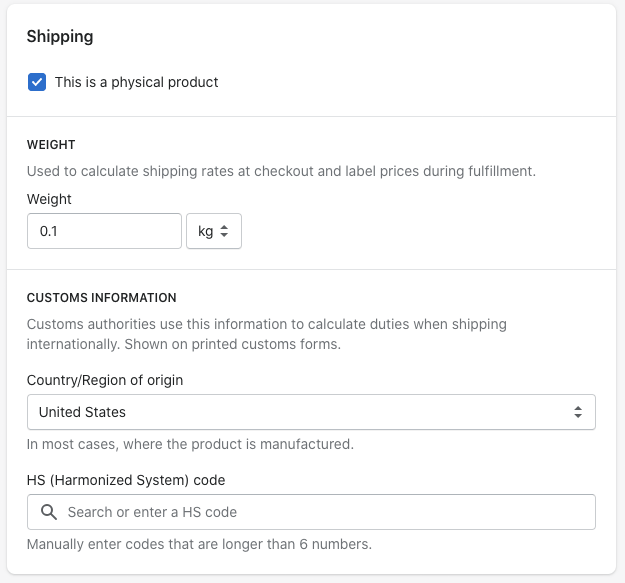Click the "This is a physical product" label
The height and width of the screenshot is (583, 625).
(136, 82)
